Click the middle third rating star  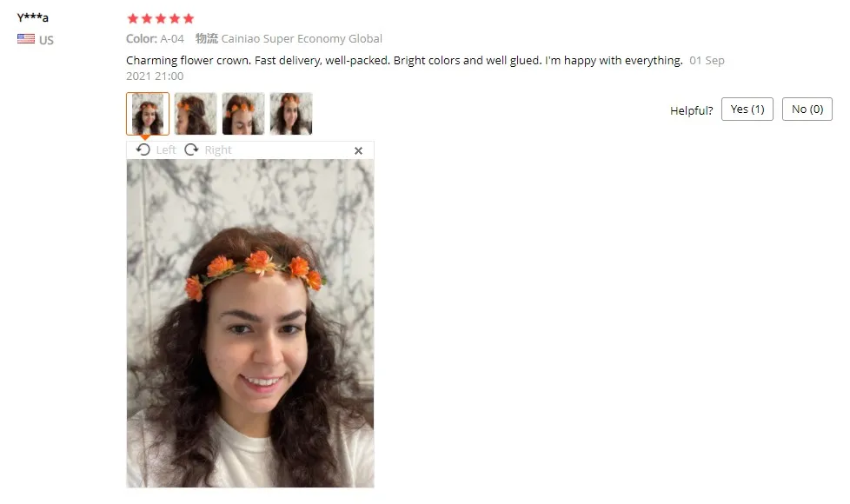coord(161,19)
